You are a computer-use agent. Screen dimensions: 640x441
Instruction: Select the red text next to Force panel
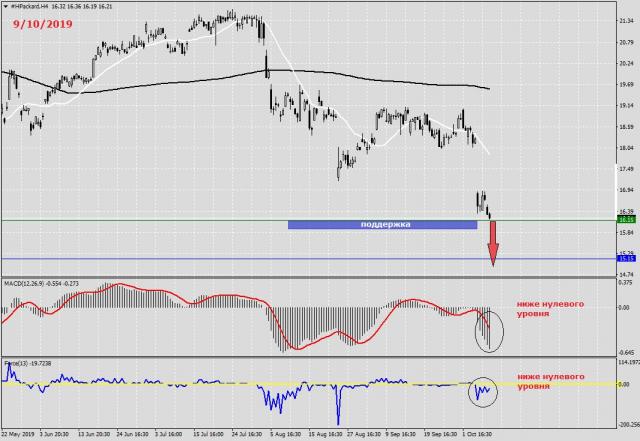click(x=549, y=381)
